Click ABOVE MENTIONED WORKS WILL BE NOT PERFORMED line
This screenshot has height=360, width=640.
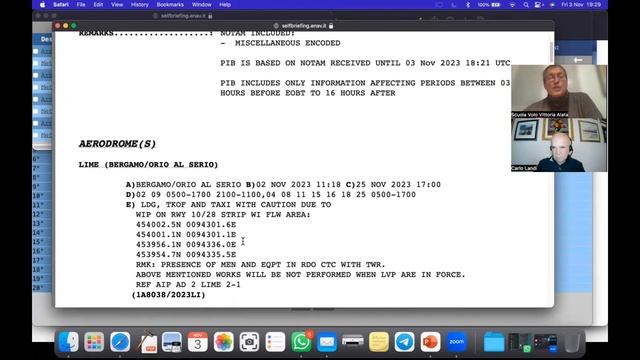coord(300,275)
